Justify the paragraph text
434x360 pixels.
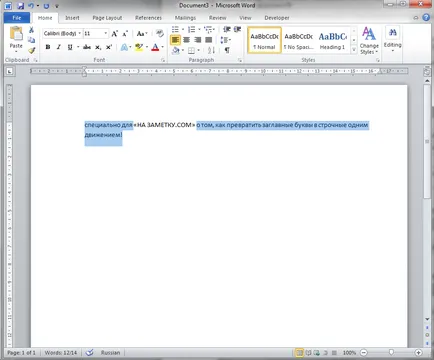(209, 40)
